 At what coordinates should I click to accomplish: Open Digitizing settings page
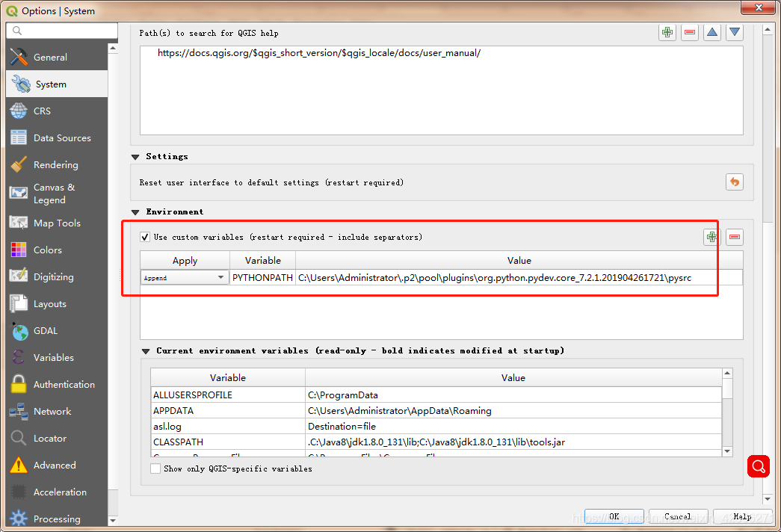click(x=57, y=277)
